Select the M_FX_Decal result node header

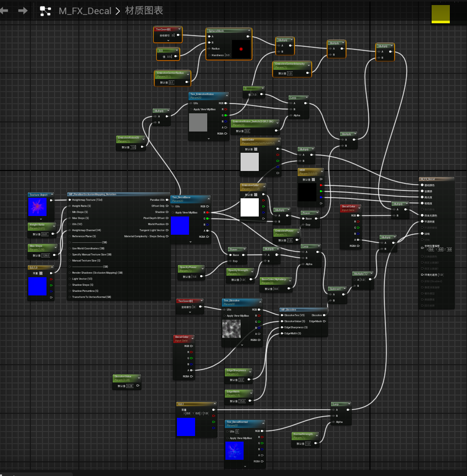(436, 179)
